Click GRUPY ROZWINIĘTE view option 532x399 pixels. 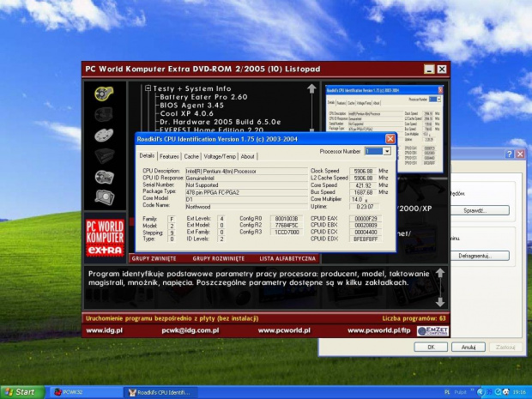[219, 258]
